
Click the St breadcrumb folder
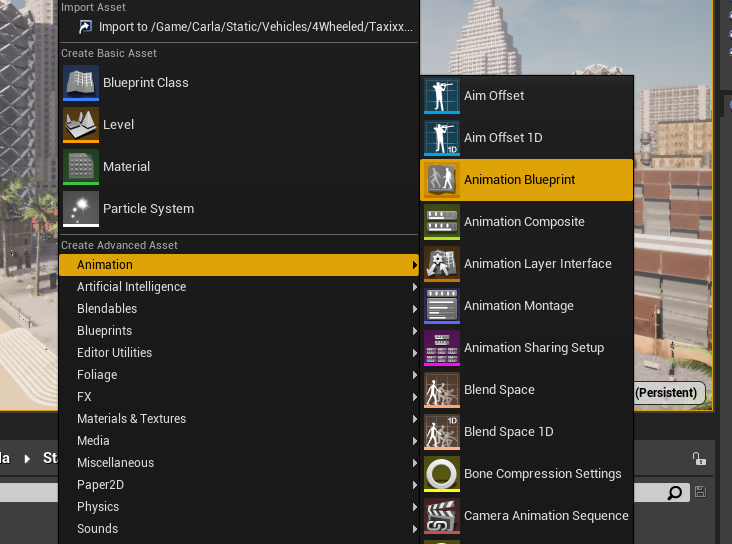point(50,458)
